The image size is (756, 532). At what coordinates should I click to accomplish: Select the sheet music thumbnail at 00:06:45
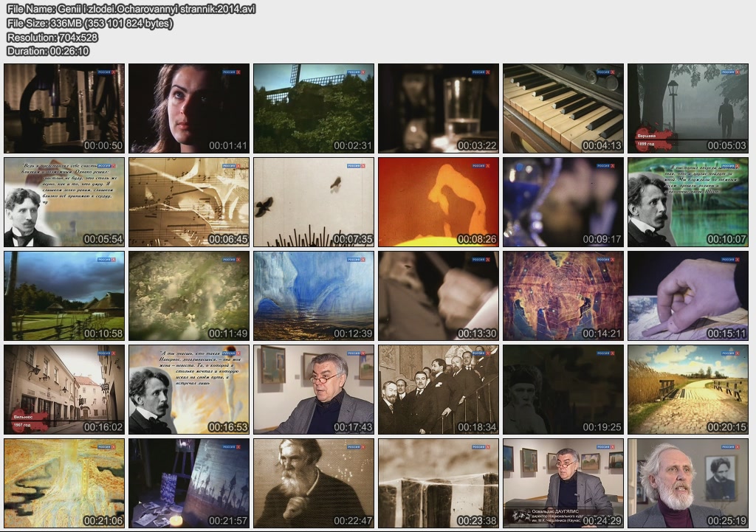pyautogui.click(x=189, y=201)
